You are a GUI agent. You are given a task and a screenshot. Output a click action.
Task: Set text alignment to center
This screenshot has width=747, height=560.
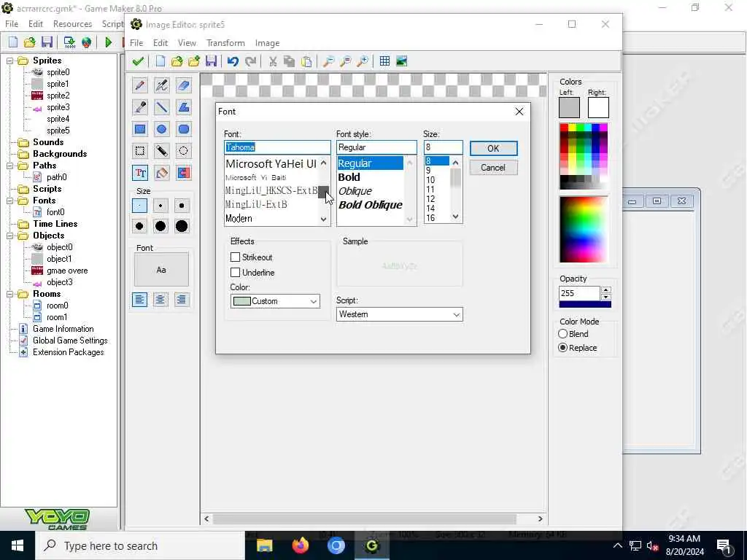point(160,300)
